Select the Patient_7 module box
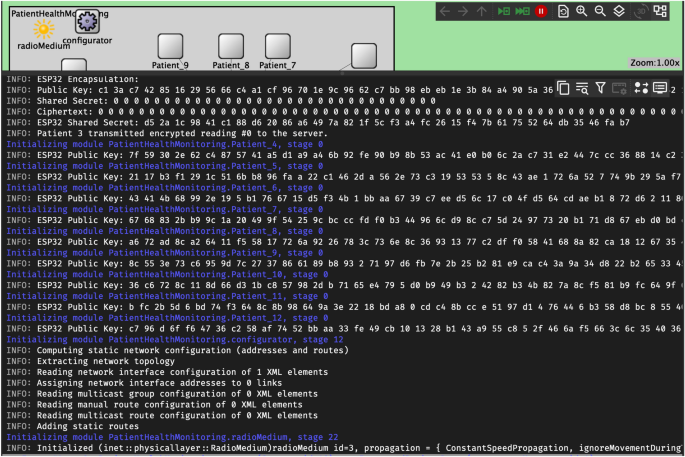This screenshot has width=685, height=457. (277, 46)
